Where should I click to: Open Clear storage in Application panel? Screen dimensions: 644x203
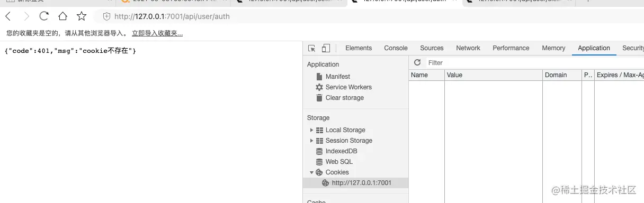(x=345, y=98)
